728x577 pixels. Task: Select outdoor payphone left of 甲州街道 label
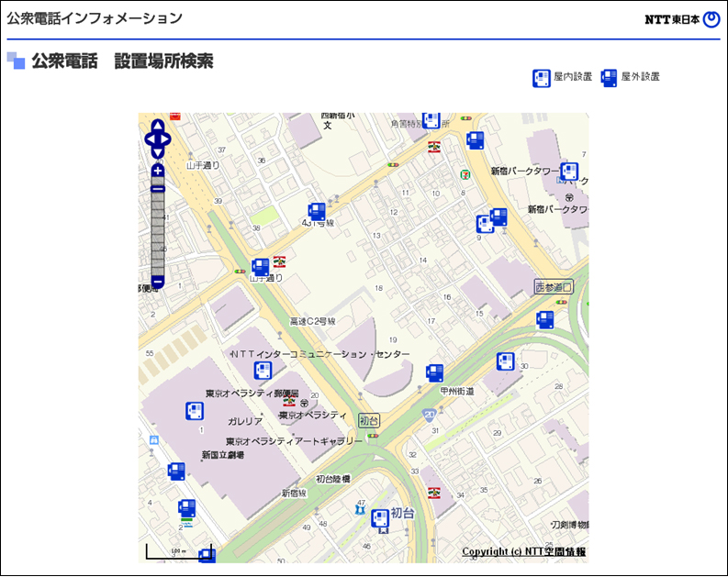pos(435,373)
